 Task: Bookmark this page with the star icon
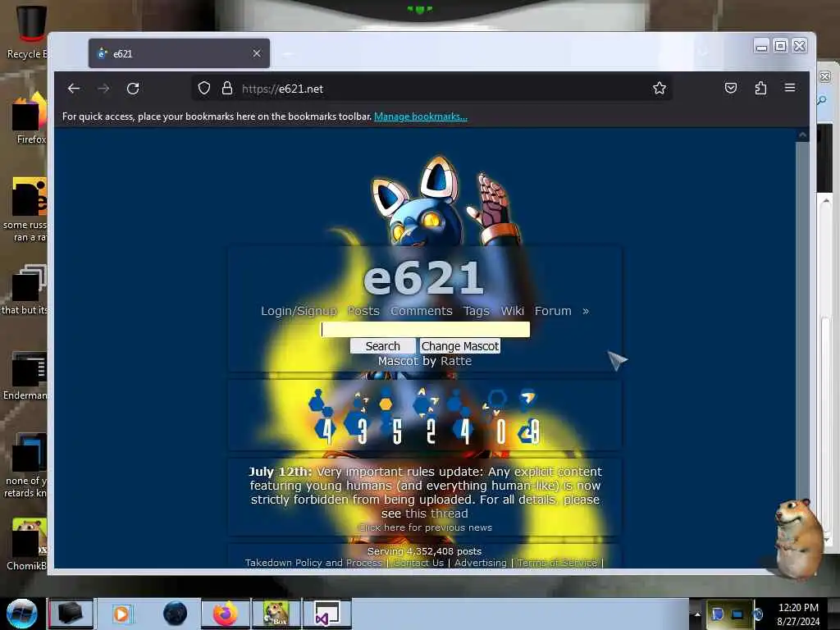coord(660,88)
